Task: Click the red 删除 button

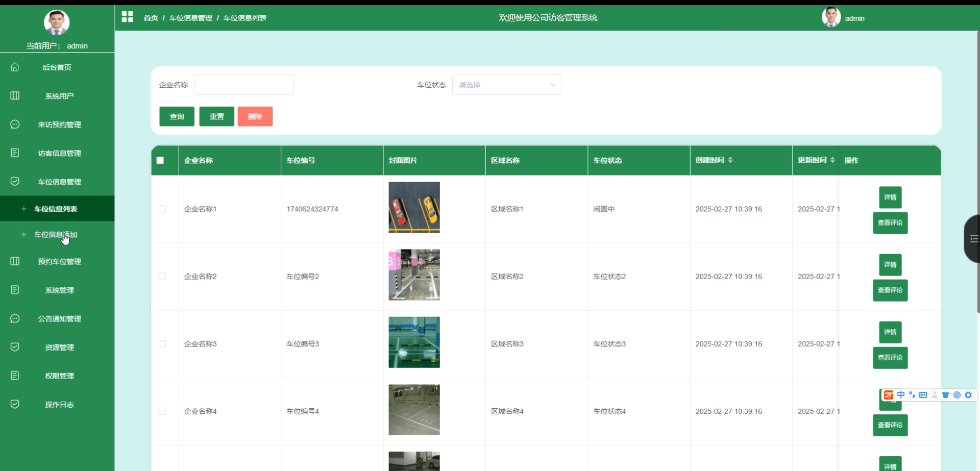Action: point(255,116)
